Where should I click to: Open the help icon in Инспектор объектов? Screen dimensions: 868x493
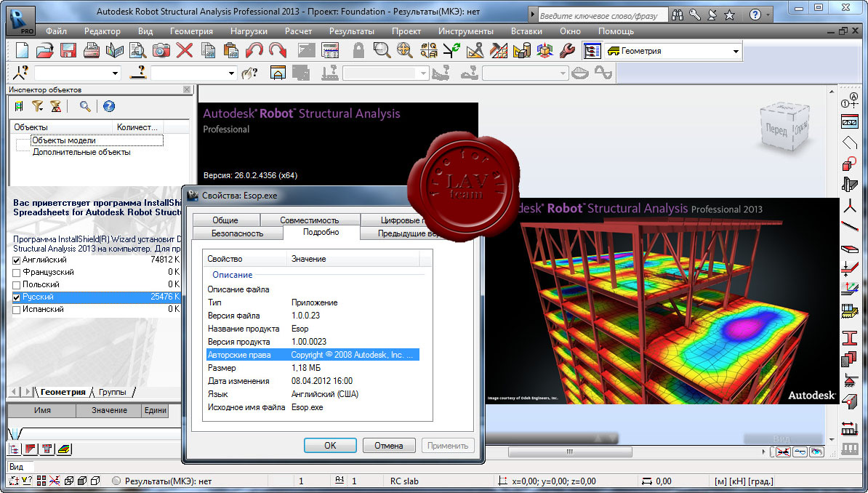click(x=109, y=106)
